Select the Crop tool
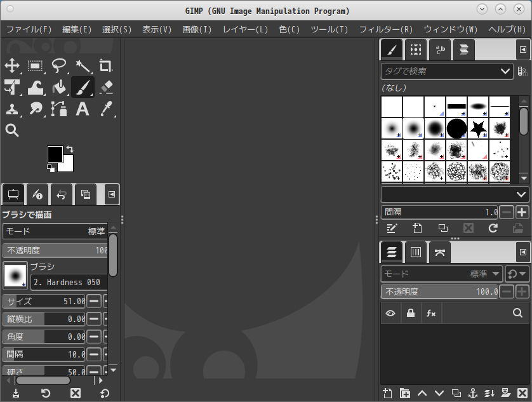Image resolution: width=532 pixels, height=402 pixels. [105, 65]
